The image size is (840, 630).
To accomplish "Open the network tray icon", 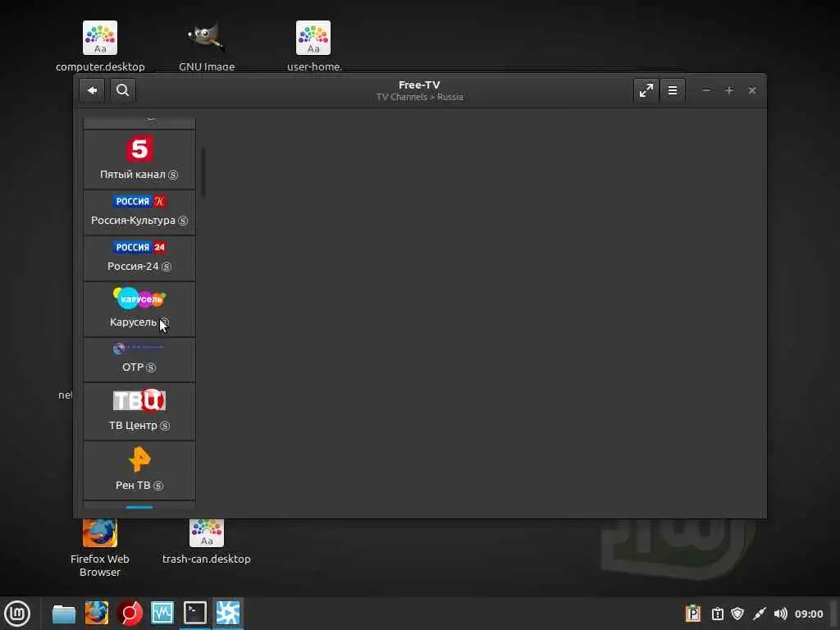I will [x=759, y=614].
